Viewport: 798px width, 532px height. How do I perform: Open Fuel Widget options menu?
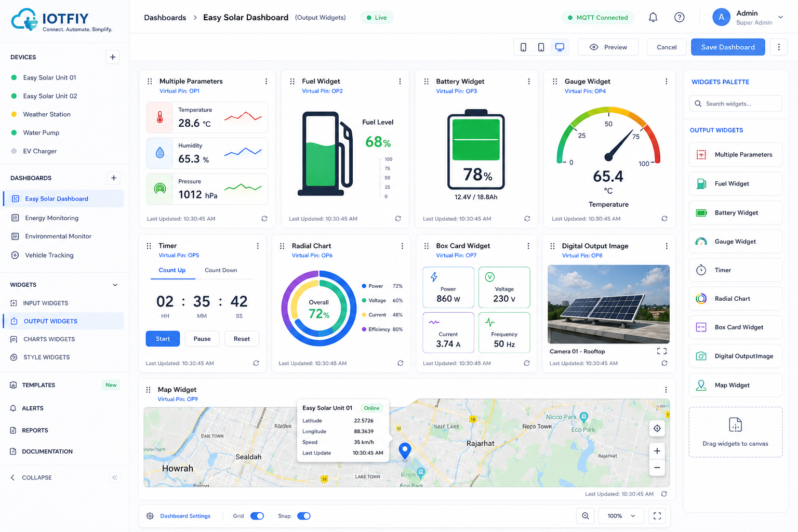(x=400, y=82)
